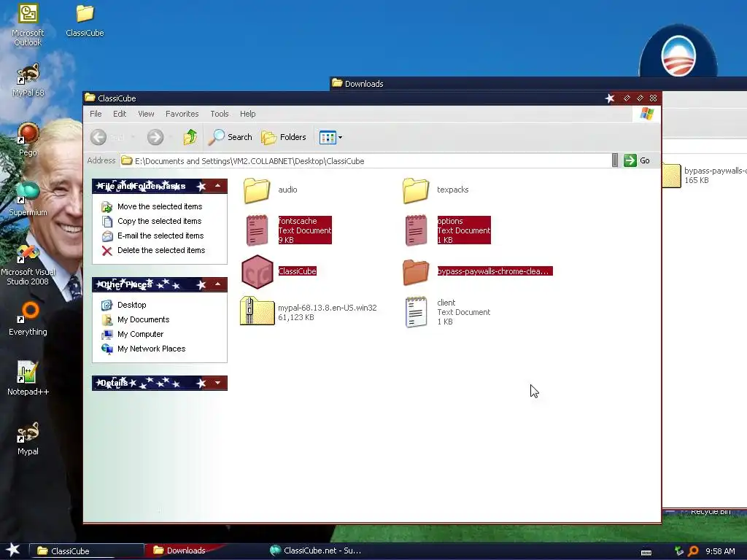747x560 pixels.
Task: Select the Mypal desktop shortcut
Action: [x=28, y=438]
